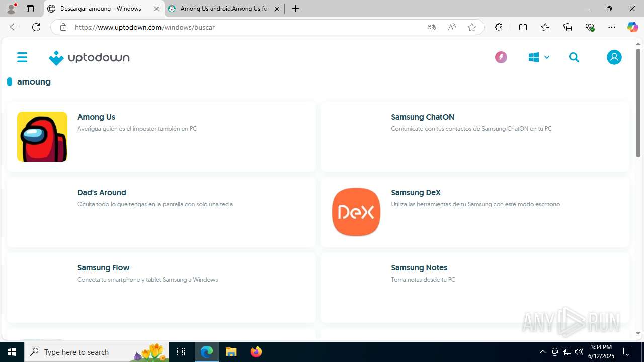Open the Samsung DeX result title
Screen dimensions: 644x362
pos(416,192)
